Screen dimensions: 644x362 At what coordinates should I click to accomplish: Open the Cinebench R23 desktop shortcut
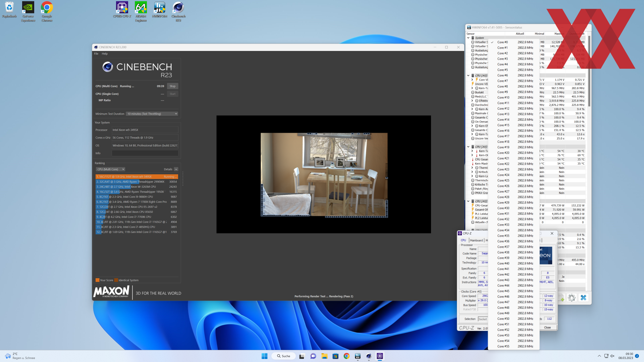178,12
